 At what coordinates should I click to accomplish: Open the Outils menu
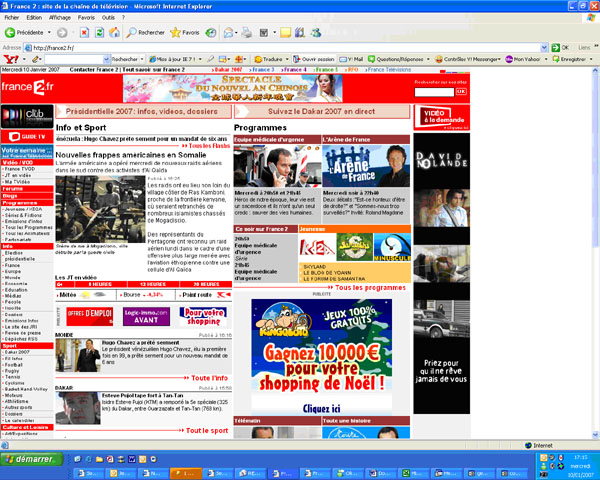[x=121, y=17]
